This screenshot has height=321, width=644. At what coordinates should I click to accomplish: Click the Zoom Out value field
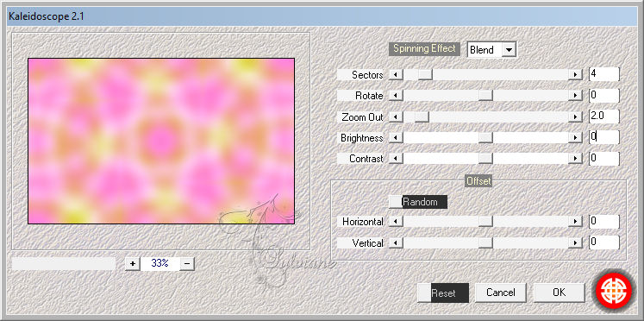pyautogui.click(x=603, y=116)
